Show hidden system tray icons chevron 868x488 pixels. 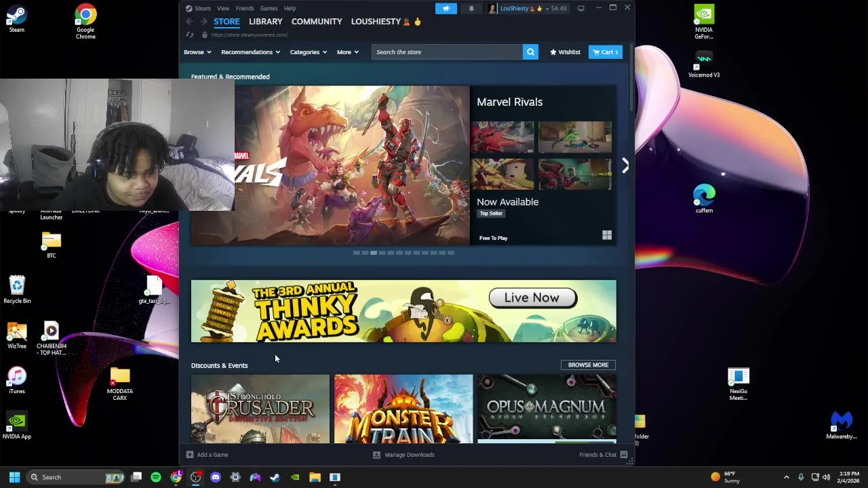787,477
